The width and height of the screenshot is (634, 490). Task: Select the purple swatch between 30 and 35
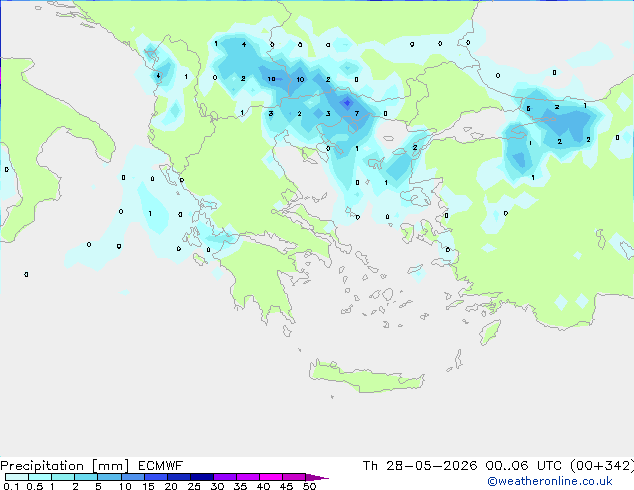(x=224, y=477)
